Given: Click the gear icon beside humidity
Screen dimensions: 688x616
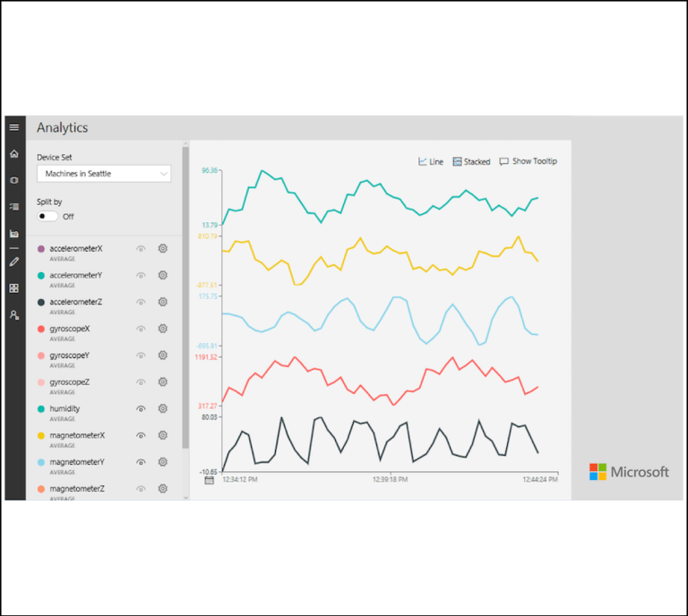Looking at the screenshot, I should [x=163, y=408].
